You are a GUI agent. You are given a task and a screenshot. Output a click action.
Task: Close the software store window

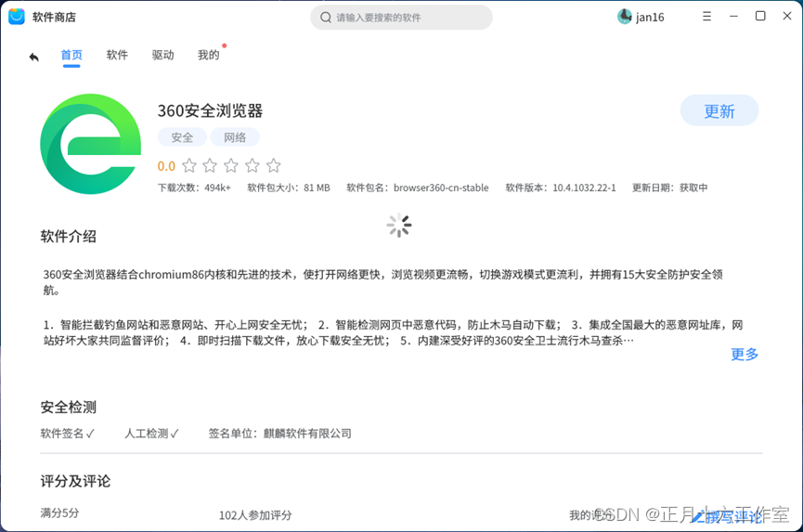787,16
